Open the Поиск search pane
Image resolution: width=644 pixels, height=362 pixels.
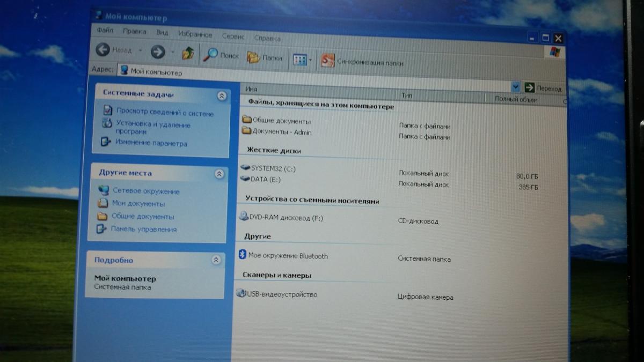tap(221, 55)
